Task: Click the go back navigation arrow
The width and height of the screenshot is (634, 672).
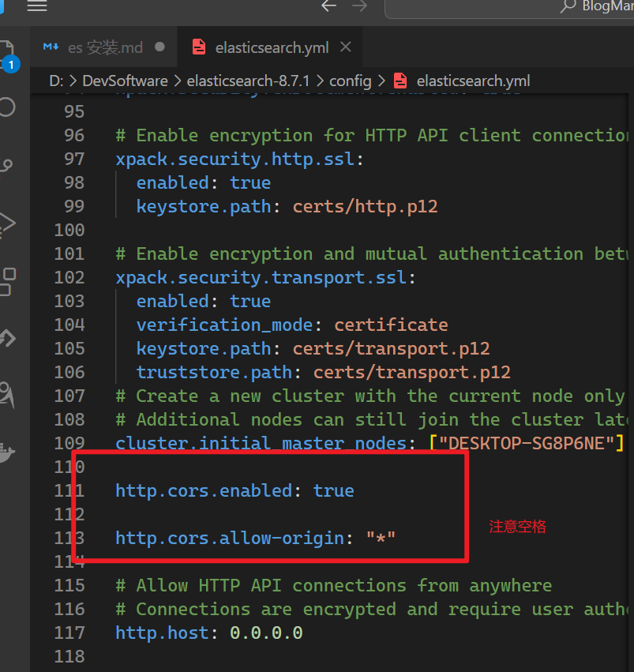Action: pos(329,6)
